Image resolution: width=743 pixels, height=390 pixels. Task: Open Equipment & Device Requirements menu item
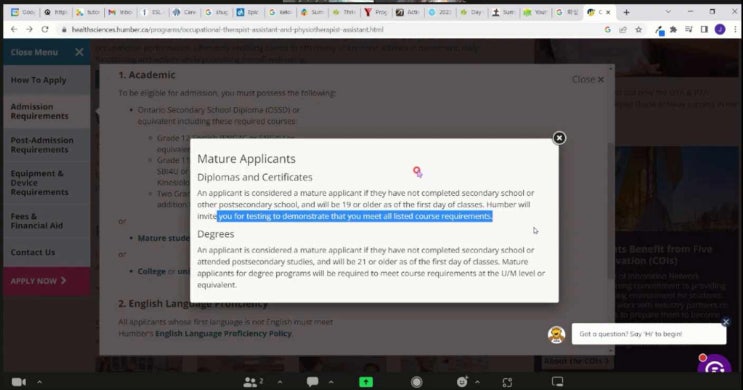pyautogui.click(x=46, y=182)
